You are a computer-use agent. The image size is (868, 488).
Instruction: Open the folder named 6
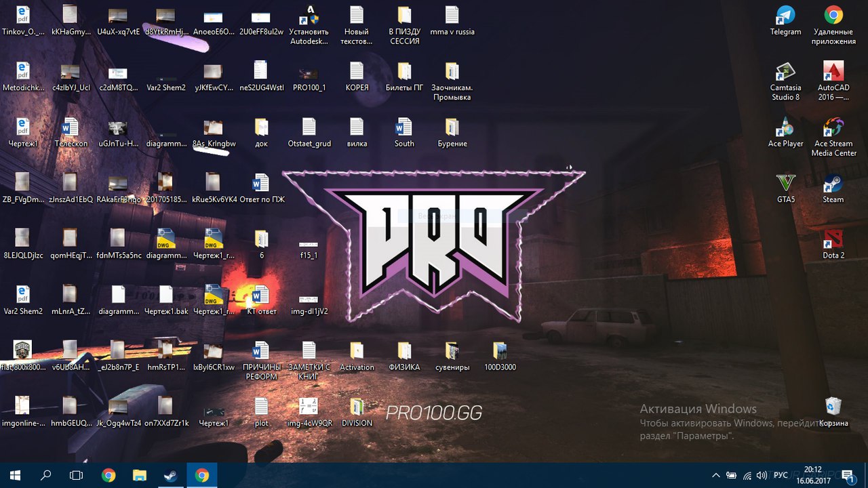[x=261, y=245]
